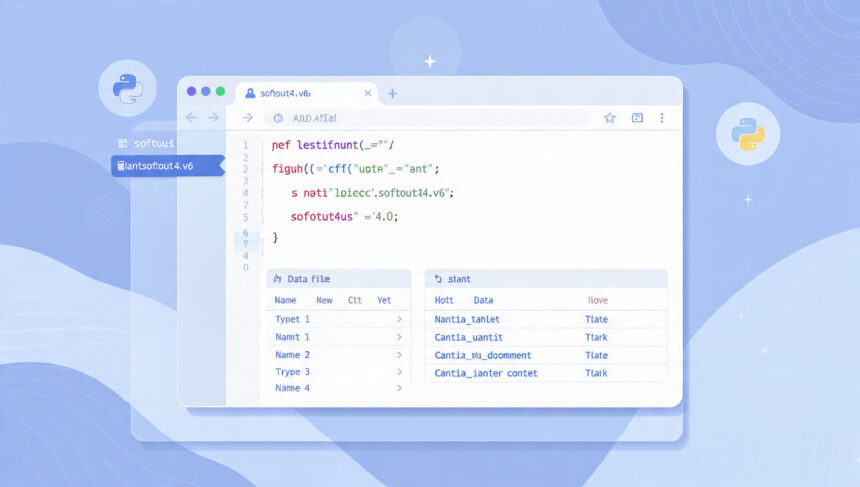Click the Yet column header

384,300
